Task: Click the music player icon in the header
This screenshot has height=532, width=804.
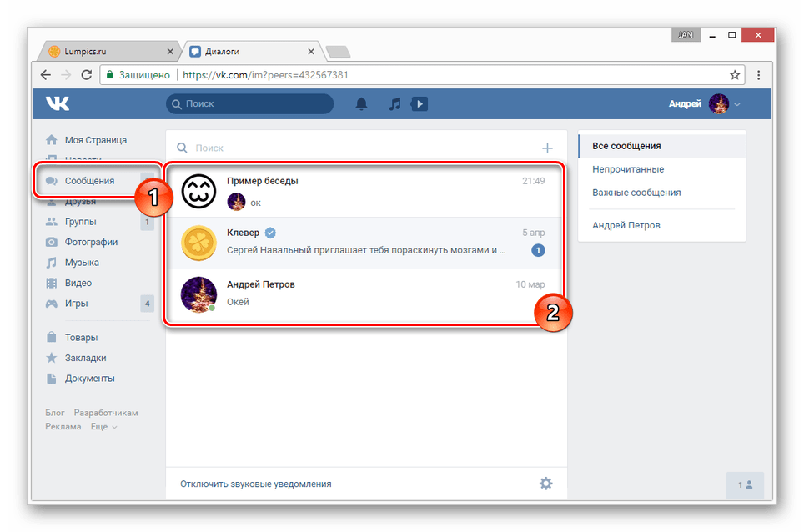Action: [x=394, y=103]
